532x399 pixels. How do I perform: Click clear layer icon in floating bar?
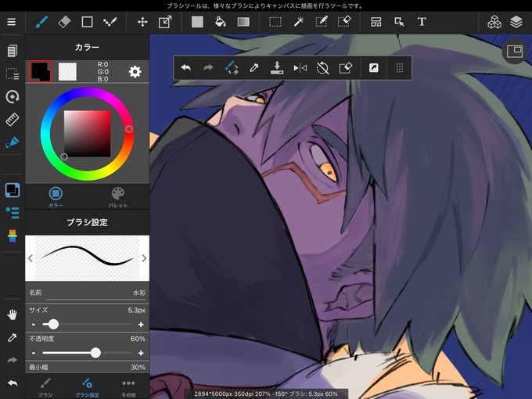click(345, 68)
